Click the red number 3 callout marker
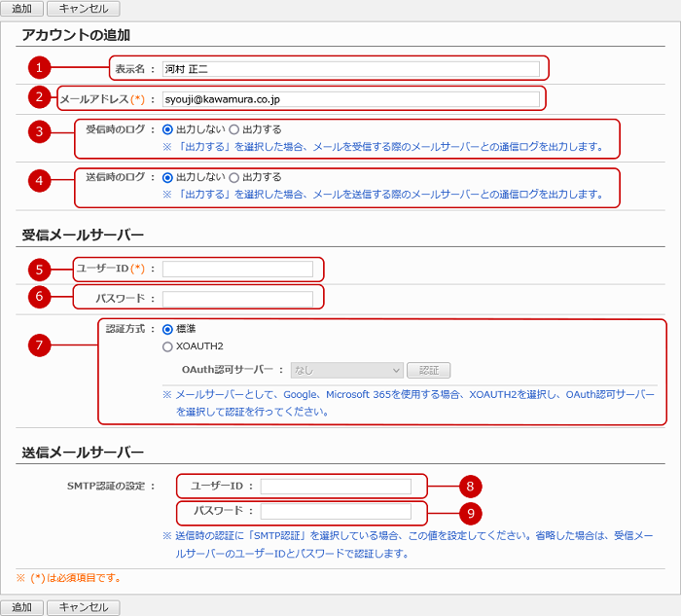Viewport: 681px width, 616px height. pyautogui.click(x=39, y=133)
